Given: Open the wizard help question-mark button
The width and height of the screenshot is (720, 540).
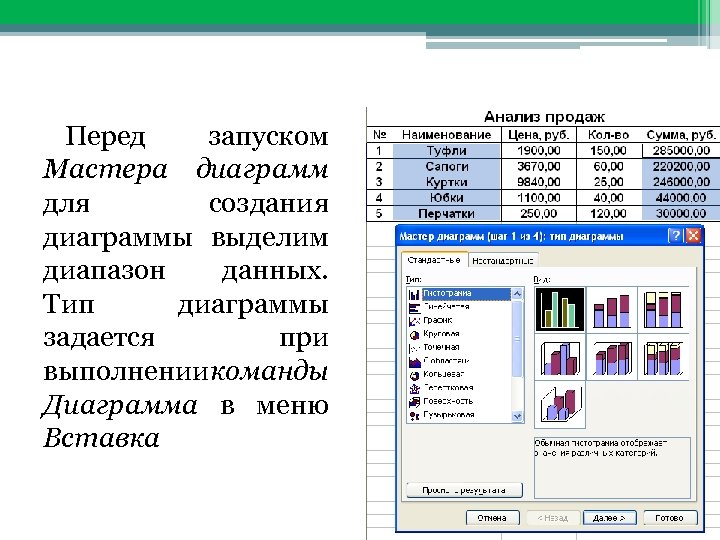Looking at the screenshot, I should [675, 236].
